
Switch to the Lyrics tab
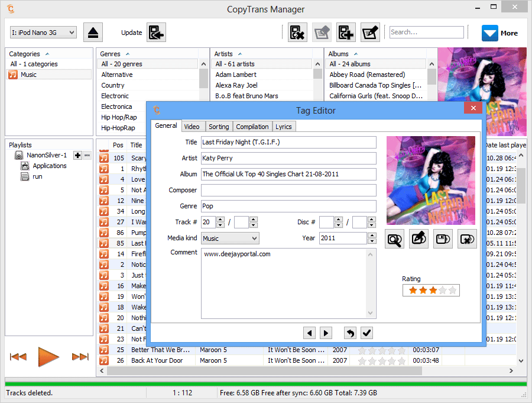(x=284, y=126)
